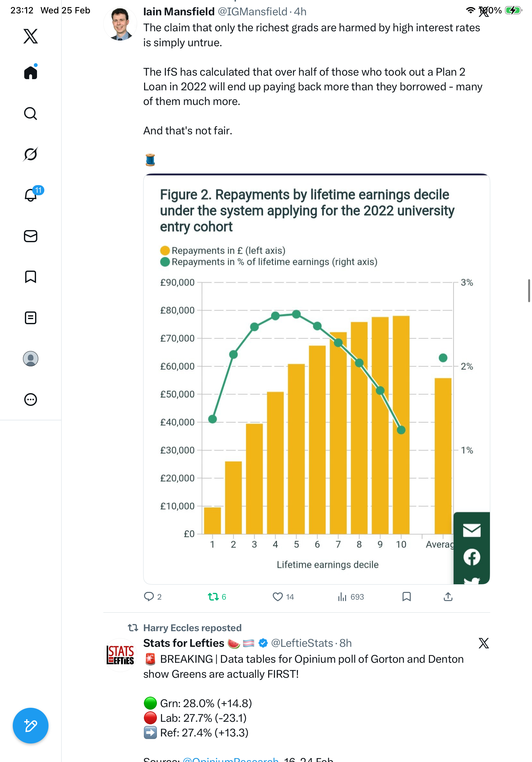Open the Search magnifier in sidebar
Viewport: 532px width, 762px height.
pos(31,114)
